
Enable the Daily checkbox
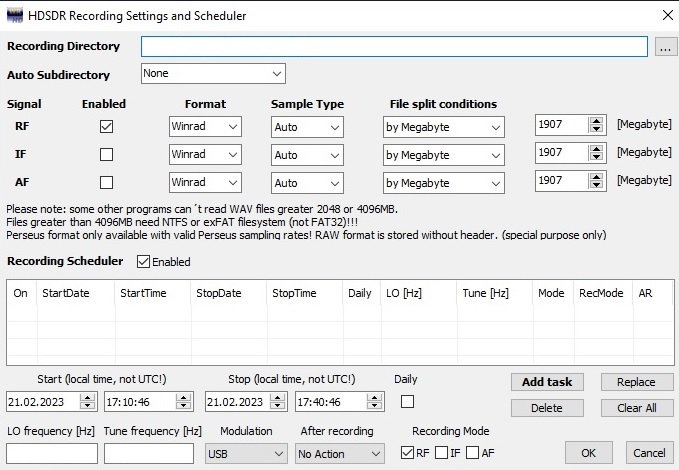point(407,402)
